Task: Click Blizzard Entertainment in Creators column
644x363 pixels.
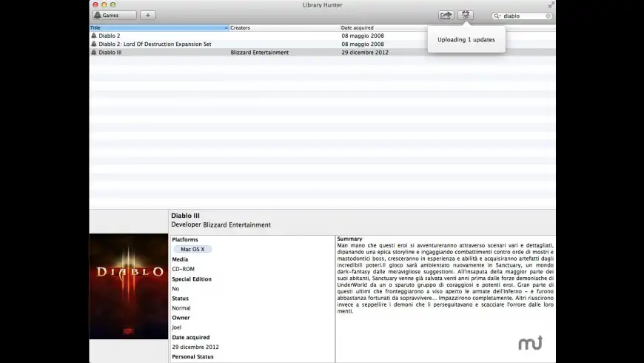Action: coord(260,52)
